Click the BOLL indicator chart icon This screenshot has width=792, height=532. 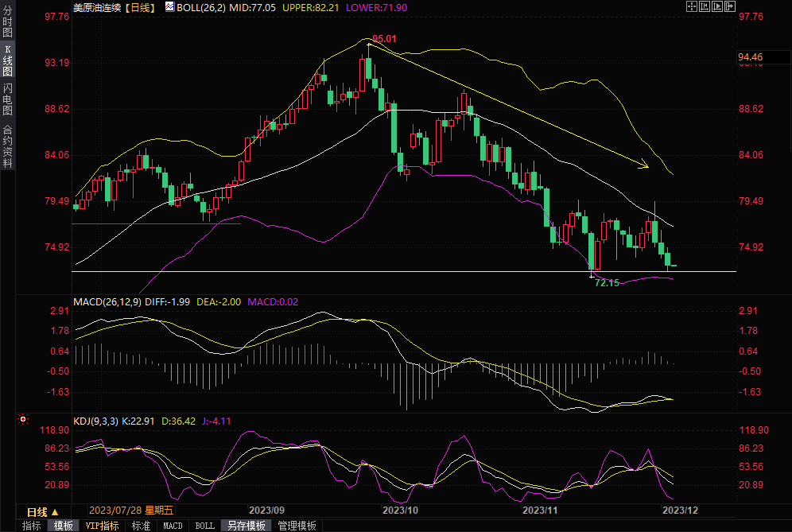(169, 6)
